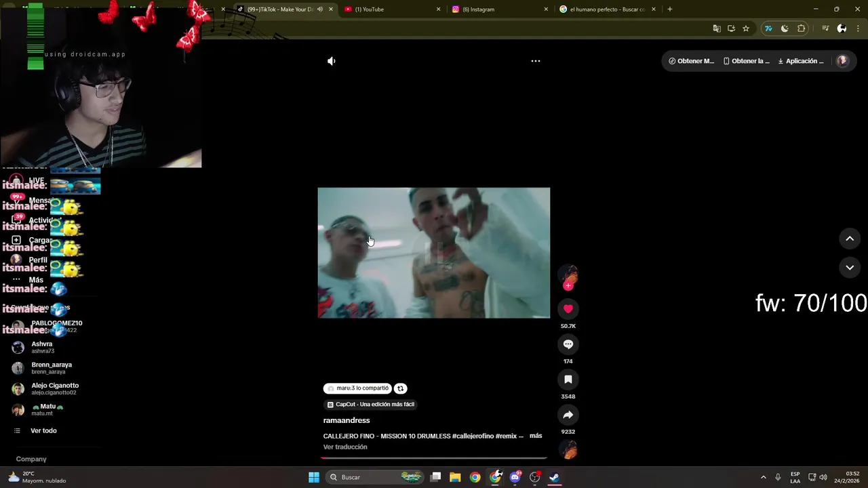Open dark mode moon extension icon

pos(785,28)
